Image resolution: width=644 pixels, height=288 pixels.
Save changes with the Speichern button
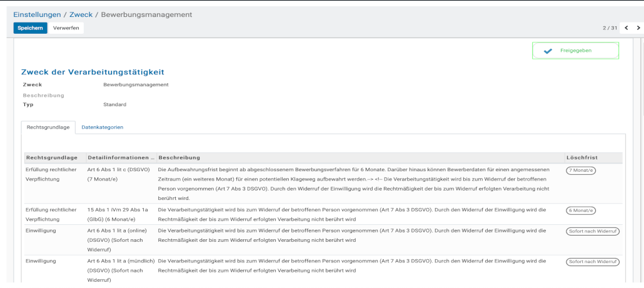point(30,28)
